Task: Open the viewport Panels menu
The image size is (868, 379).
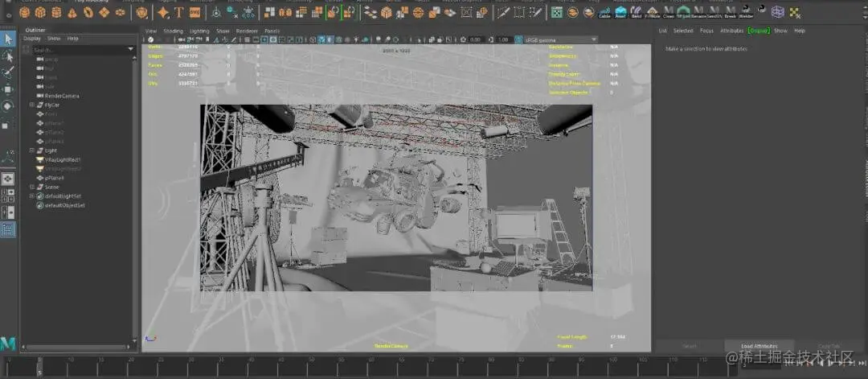Action: [x=272, y=31]
